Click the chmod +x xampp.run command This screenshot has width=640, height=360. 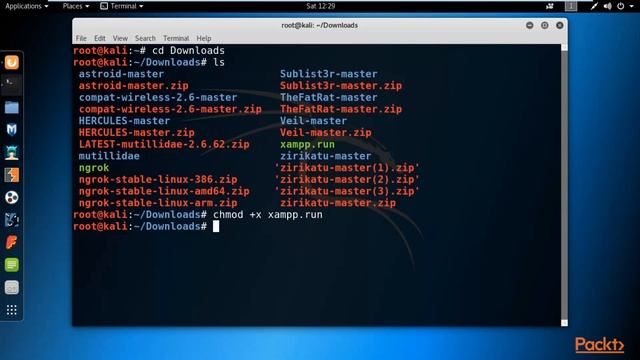point(268,215)
